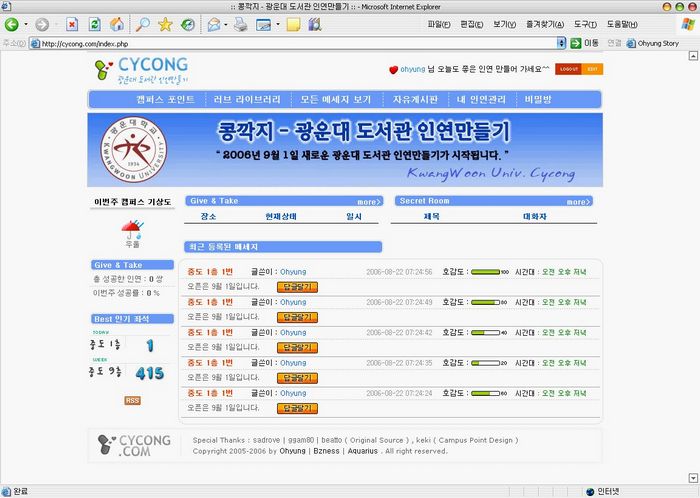Click the Edit page toolbar icon

click(x=263, y=25)
